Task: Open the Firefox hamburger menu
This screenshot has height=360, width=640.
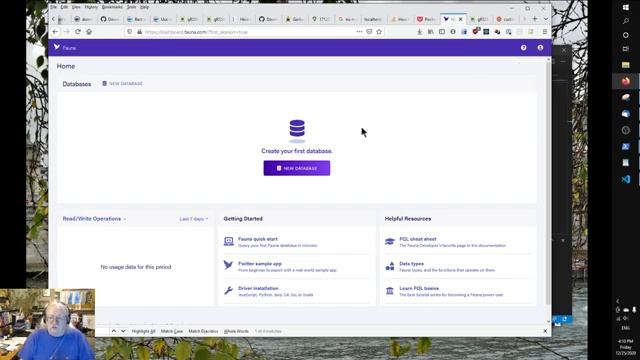Action: point(544,31)
